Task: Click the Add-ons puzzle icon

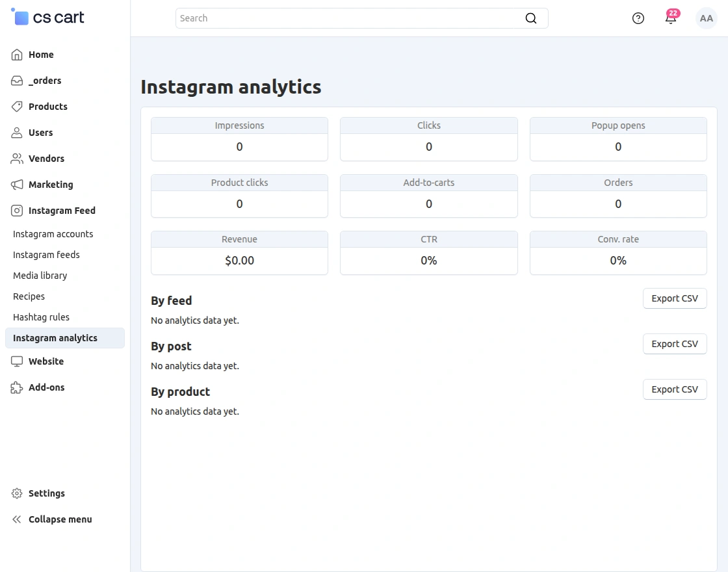Action: click(17, 387)
